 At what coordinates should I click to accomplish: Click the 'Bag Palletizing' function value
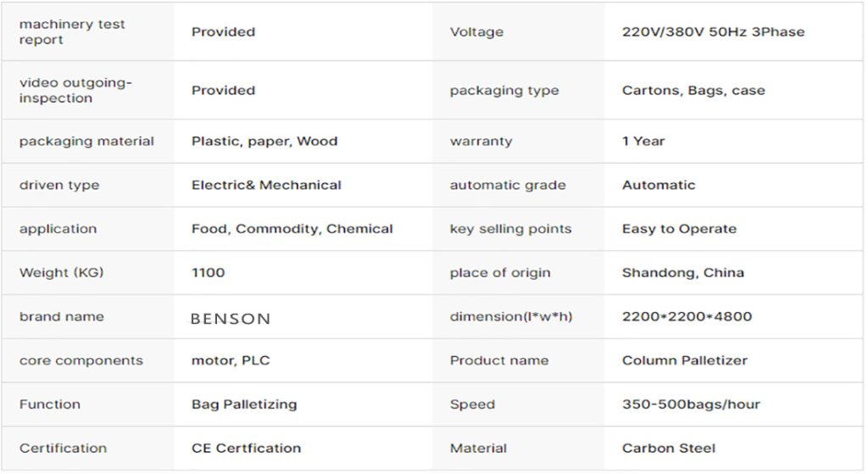(244, 404)
